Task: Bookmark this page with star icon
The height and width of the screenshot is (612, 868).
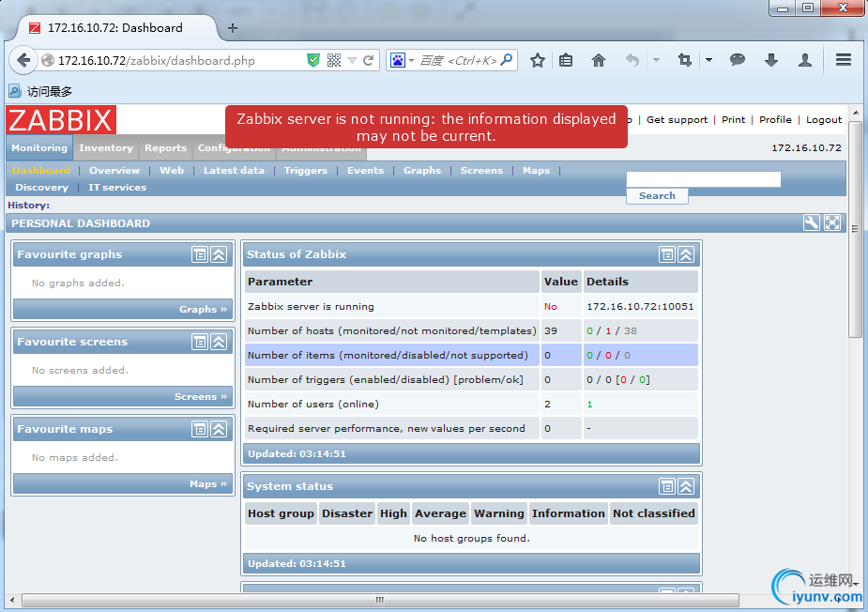Action: point(537,60)
